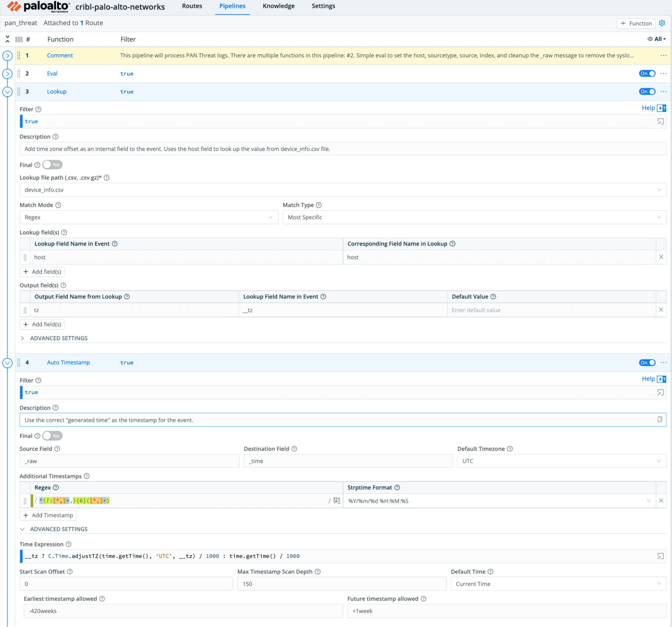Toggle Final switch in Lookup function
The width and height of the screenshot is (672, 627).
52,165
